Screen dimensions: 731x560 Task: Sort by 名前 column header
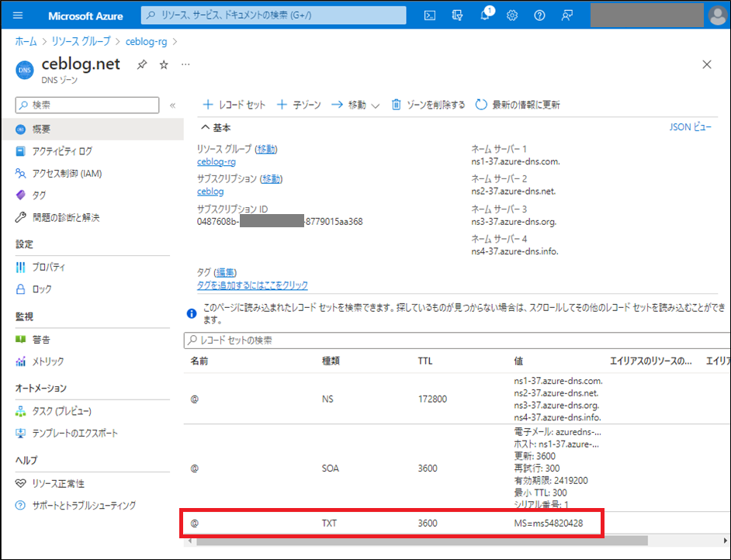pos(199,361)
